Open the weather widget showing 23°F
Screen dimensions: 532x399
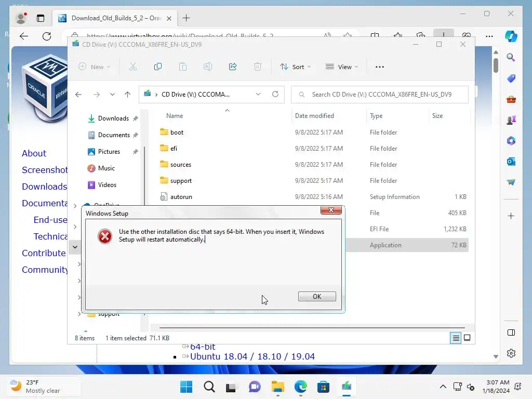tap(44, 387)
